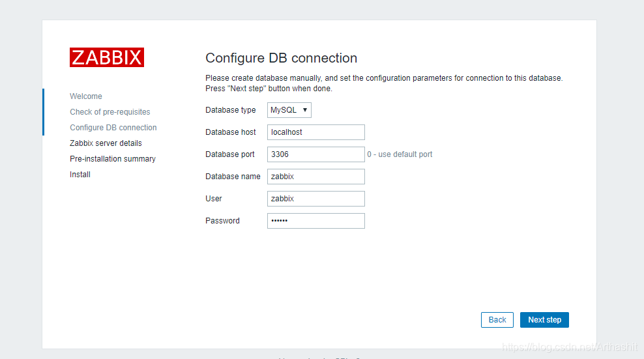The height and width of the screenshot is (359, 644).
Task: Continue with the Next step button
Action: tap(544, 320)
